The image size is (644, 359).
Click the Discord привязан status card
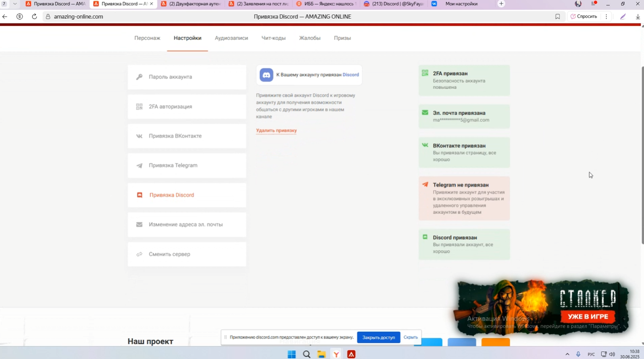click(x=464, y=244)
